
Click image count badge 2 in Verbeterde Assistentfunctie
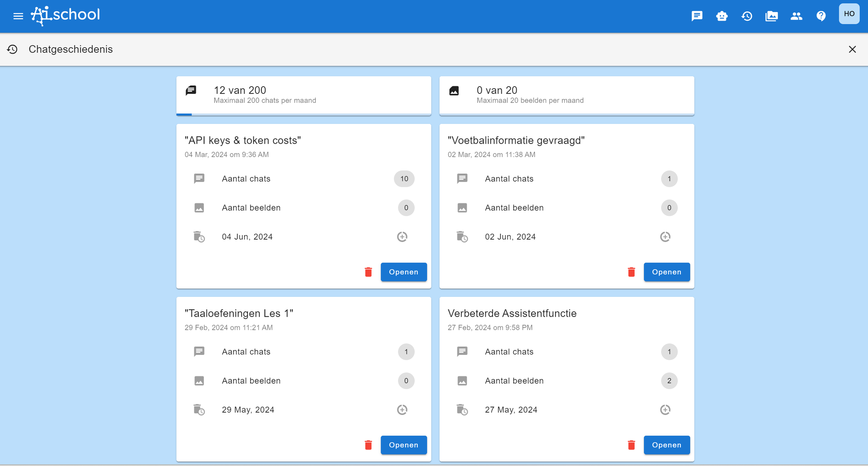669,381
